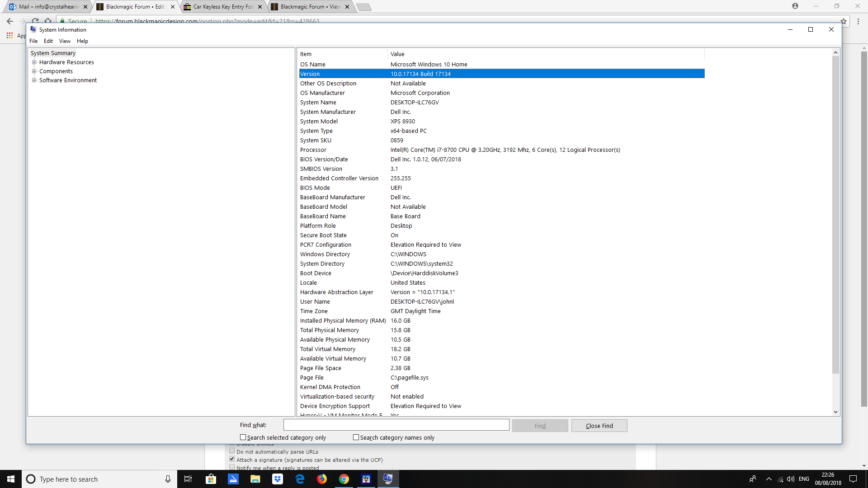Check Search selected category only
Screen dimensions: 868x488
243,437
